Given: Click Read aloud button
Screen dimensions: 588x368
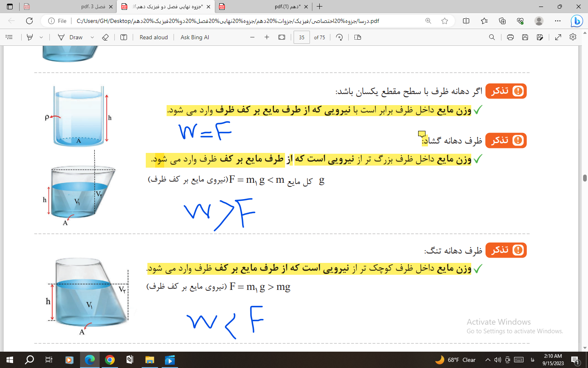Looking at the screenshot, I should [154, 37].
